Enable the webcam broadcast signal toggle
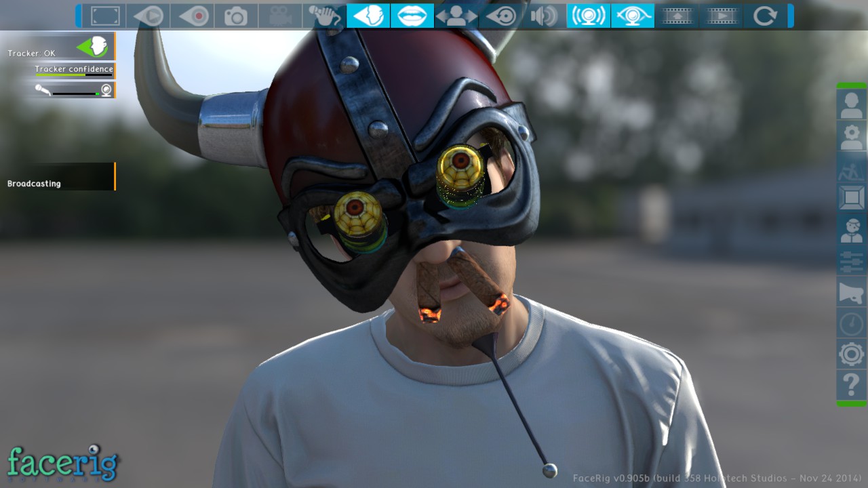868x488 pixels. pyautogui.click(x=587, y=16)
